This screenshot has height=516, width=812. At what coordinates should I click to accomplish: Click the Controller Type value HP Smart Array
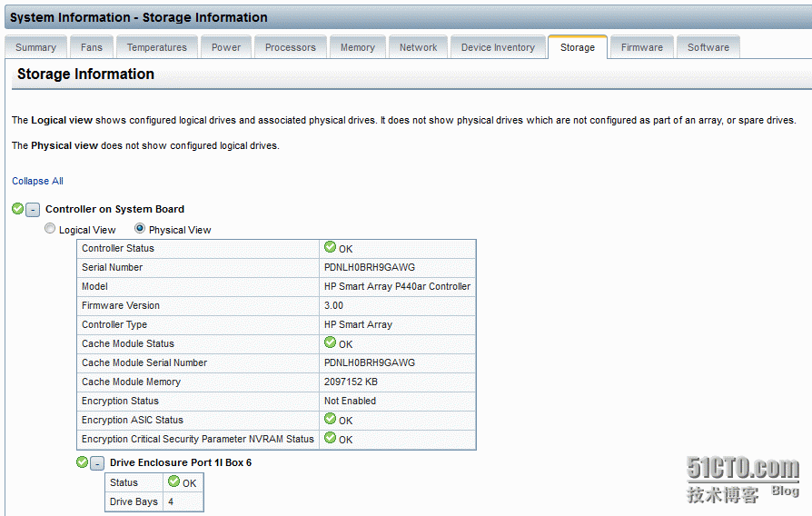[359, 325]
